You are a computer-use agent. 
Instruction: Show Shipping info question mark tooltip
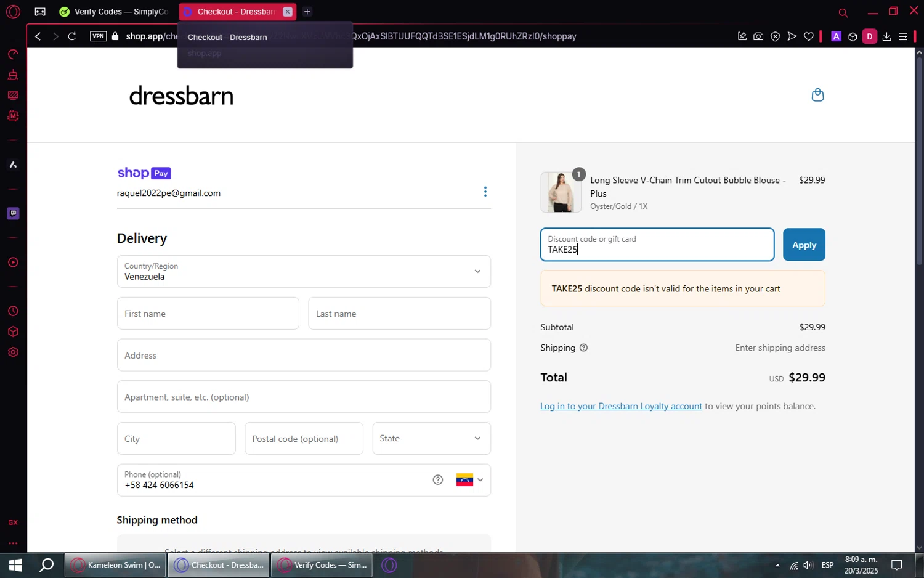583,348
